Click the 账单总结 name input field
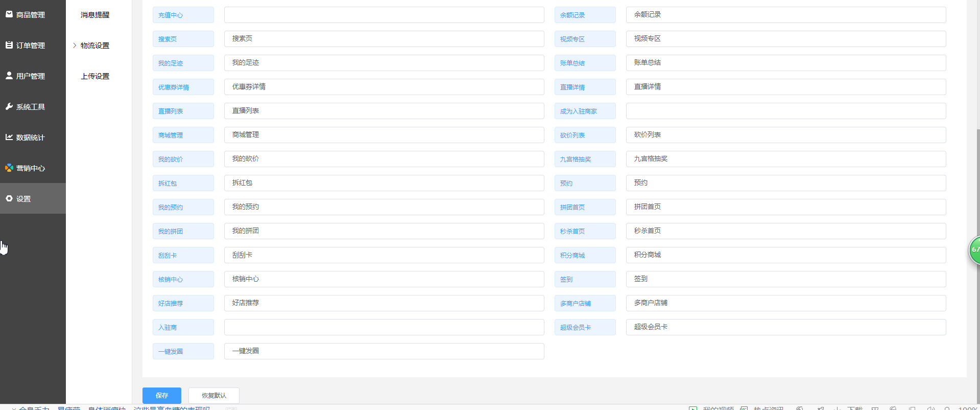Image resolution: width=980 pixels, height=410 pixels. pos(786,63)
